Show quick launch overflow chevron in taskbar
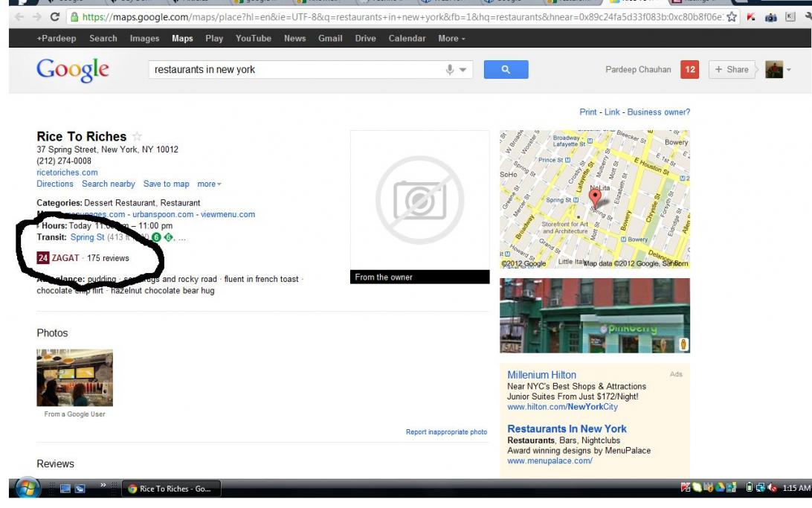The height and width of the screenshot is (508, 812). coord(103,485)
